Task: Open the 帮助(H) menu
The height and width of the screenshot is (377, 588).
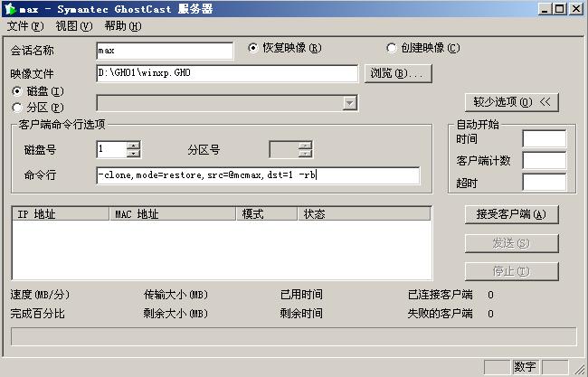Action: tap(123, 26)
